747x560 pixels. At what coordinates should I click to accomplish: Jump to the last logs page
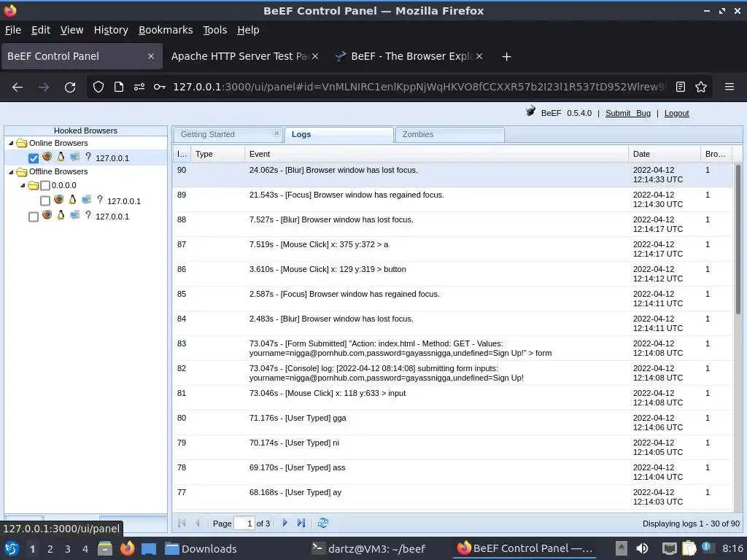(x=301, y=523)
